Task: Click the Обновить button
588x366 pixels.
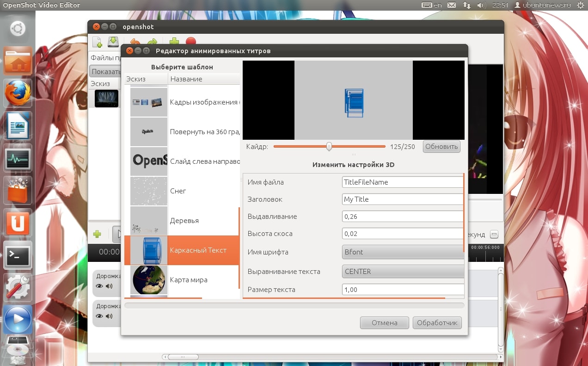Action: [441, 147]
